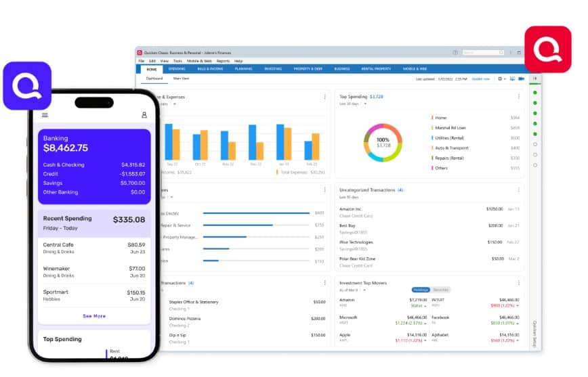Screen dimensions: 588x377
Task: Open the Income & Expenses period dropdown
Action: pyautogui.click(x=174, y=104)
